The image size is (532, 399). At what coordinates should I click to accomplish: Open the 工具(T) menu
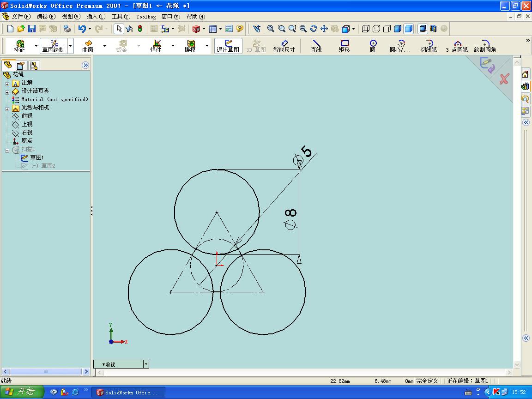[x=121, y=16]
